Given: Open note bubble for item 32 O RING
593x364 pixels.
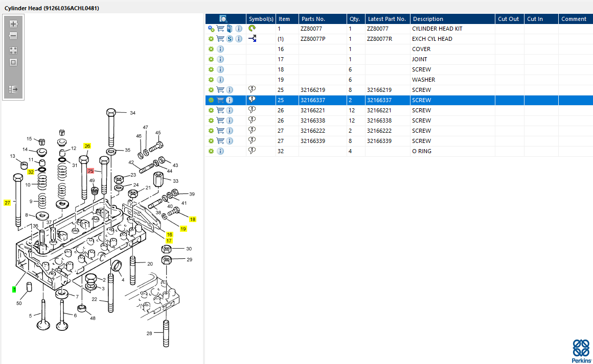Looking at the screenshot, I should (252, 151).
